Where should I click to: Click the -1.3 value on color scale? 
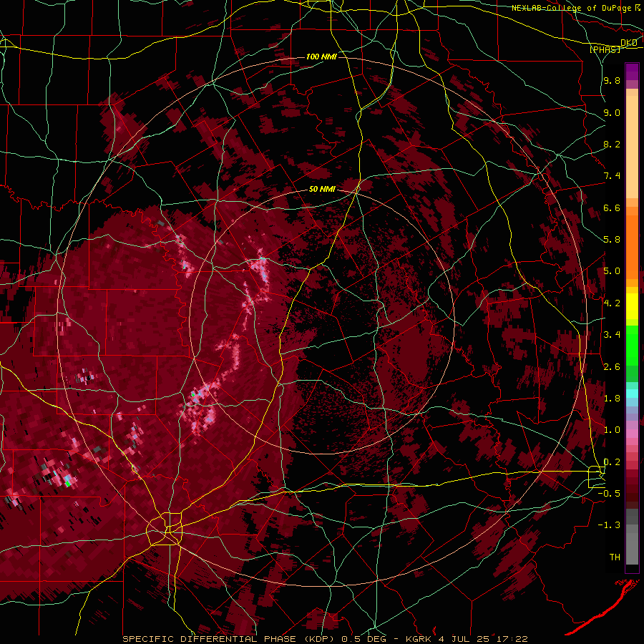click(610, 525)
